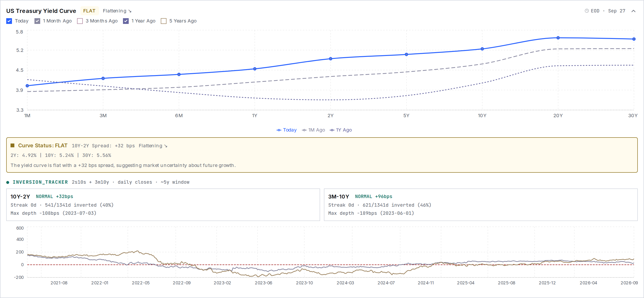The width and height of the screenshot is (644, 298).
Task: Click the Flattening trend label in header
Action: point(117,11)
